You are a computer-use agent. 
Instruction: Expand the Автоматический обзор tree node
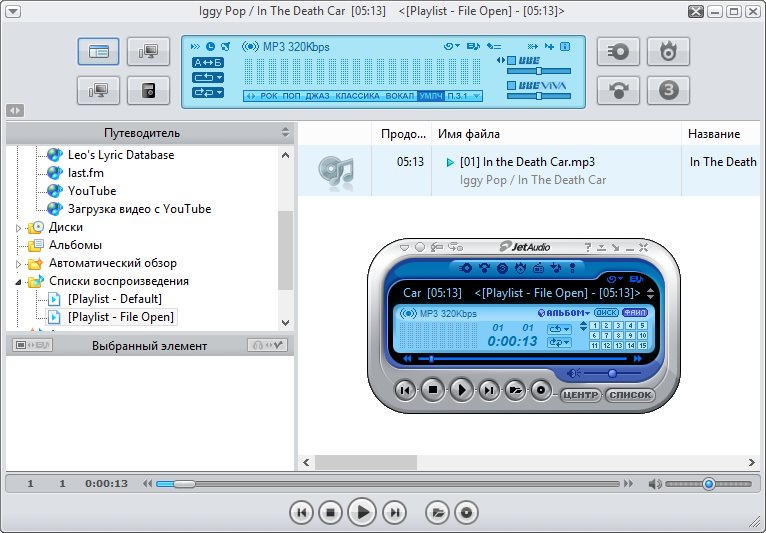pos(19,264)
